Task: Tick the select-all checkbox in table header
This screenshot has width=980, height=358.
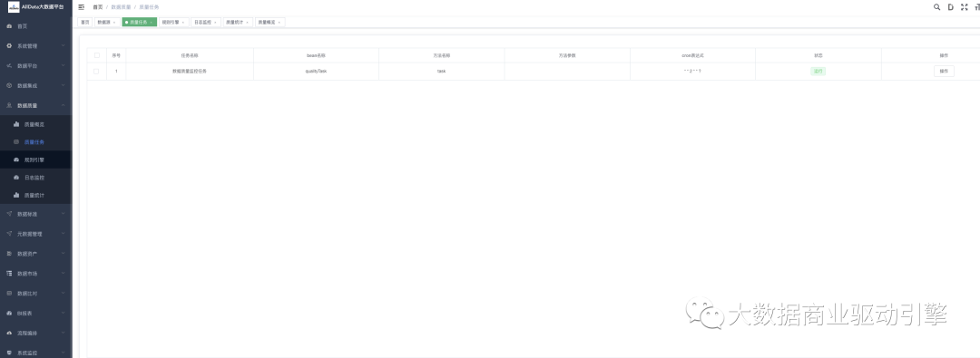Action: pos(96,55)
